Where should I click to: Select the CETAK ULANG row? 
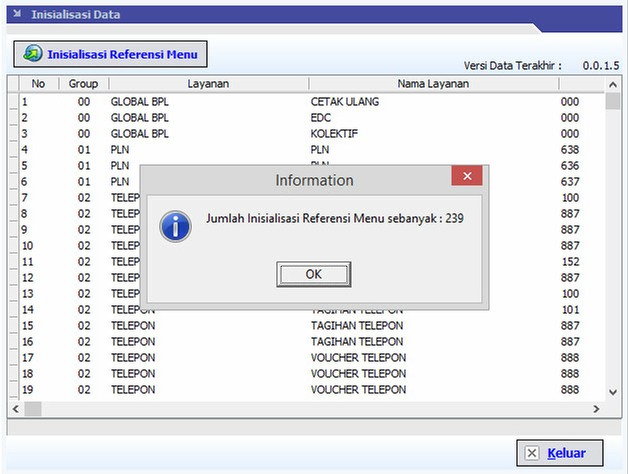347,101
